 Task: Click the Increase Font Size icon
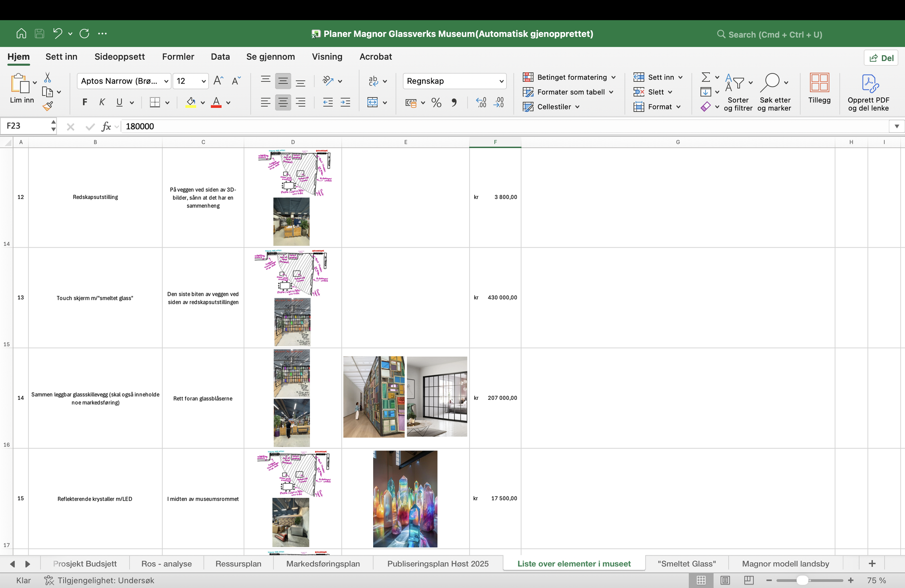point(218,81)
